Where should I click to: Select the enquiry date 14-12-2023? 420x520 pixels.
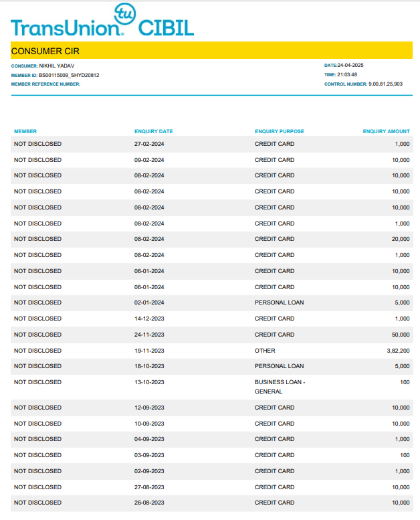149,319
